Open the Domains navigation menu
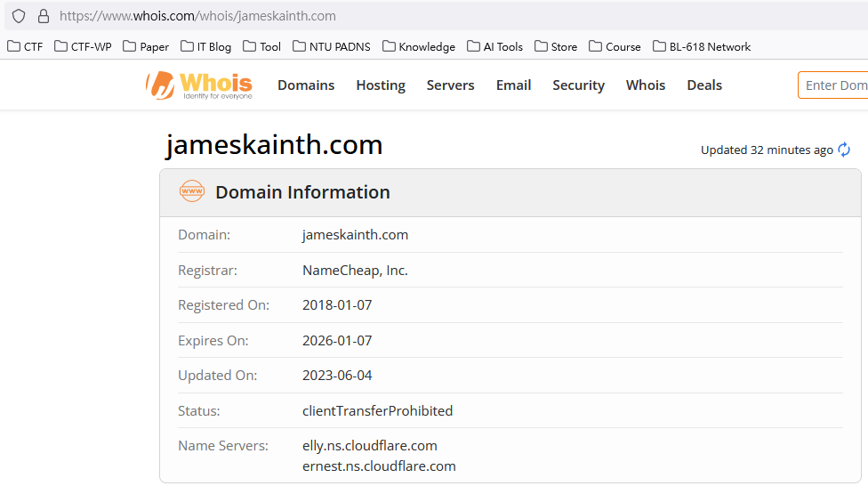 tap(306, 85)
